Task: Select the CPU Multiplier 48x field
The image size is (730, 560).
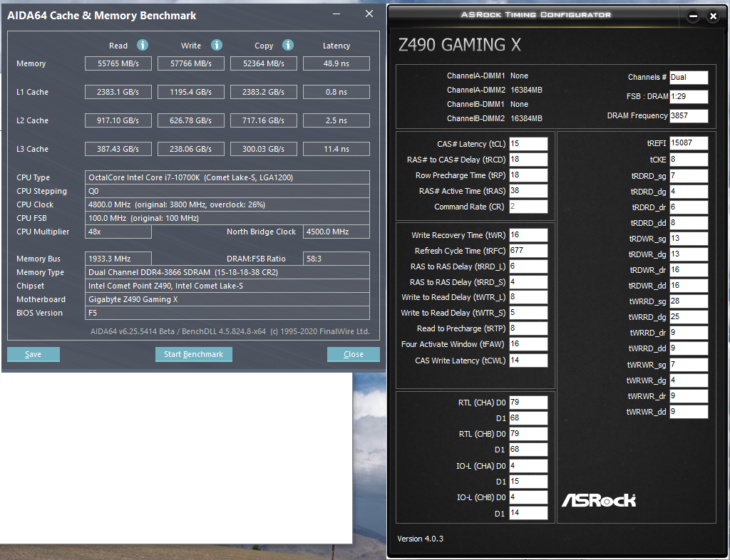Action: [x=118, y=232]
